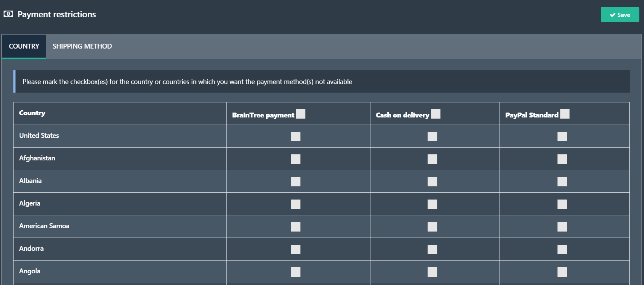This screenshot has width=644, height=285.
Task: Click the Afghanistan country name
Action: (x=37, y=158)
